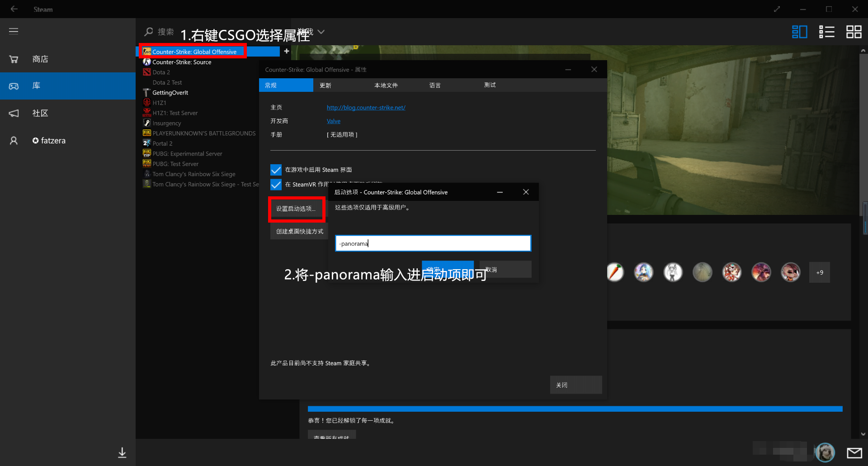Viewport: 868px width, 466px height.
Task: Switch to the 常规 (General) tab
Action: pos(286,85)
